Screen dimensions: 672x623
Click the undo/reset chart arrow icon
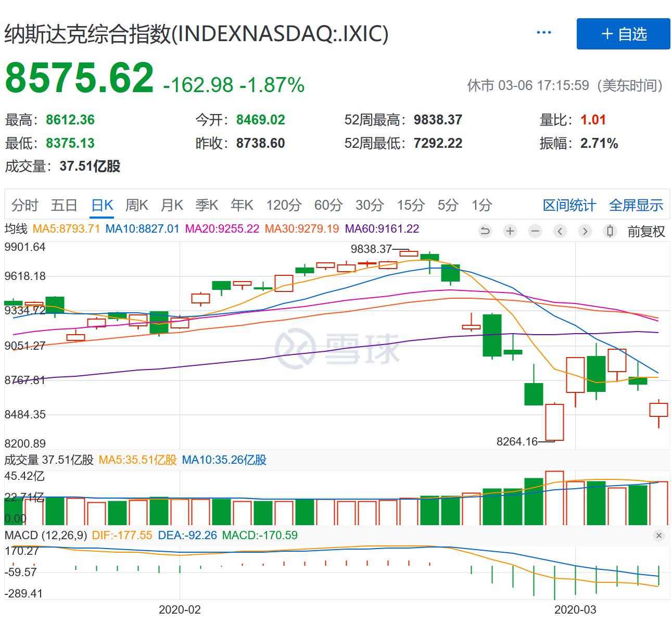[x=485, y=231]
